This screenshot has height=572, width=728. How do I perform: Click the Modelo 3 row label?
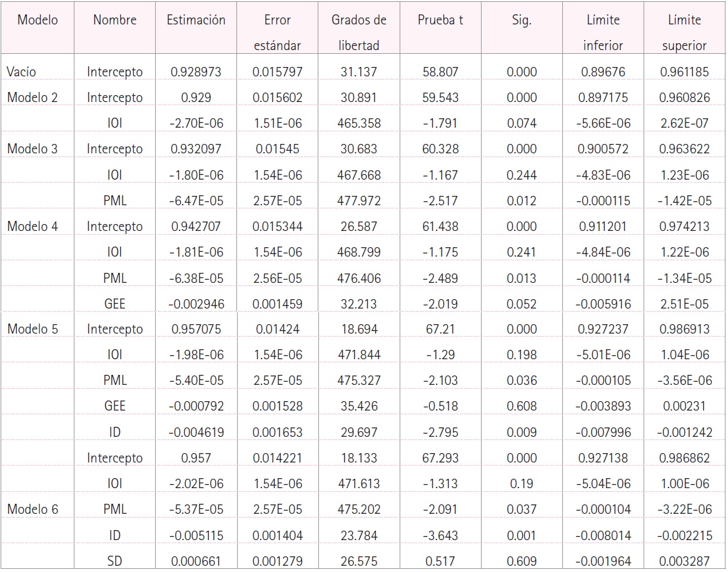[x=33, y=149]
